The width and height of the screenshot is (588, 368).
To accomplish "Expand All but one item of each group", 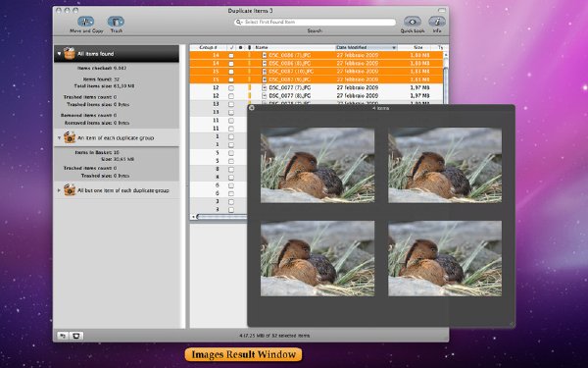I will point(59,190).
